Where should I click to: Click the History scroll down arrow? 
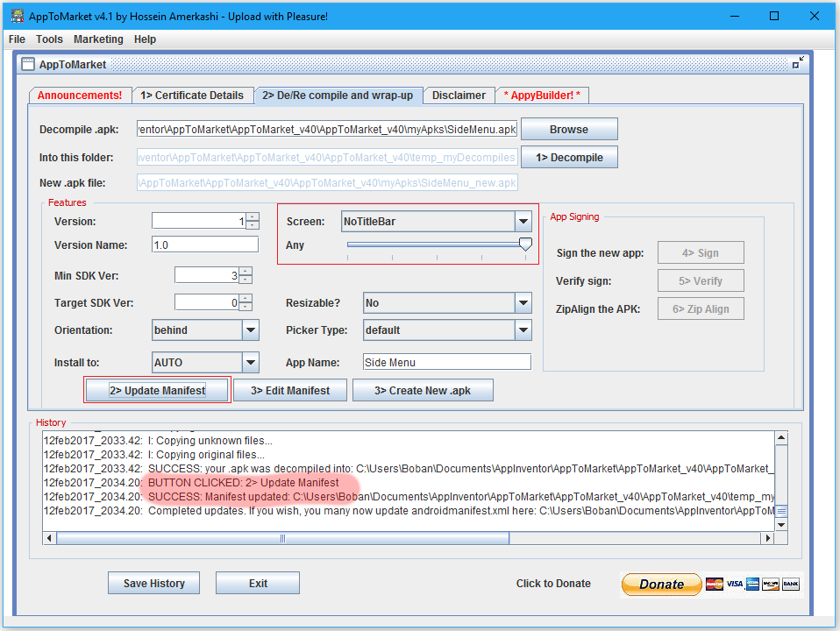pyautogui.click(x=781, y=524)
